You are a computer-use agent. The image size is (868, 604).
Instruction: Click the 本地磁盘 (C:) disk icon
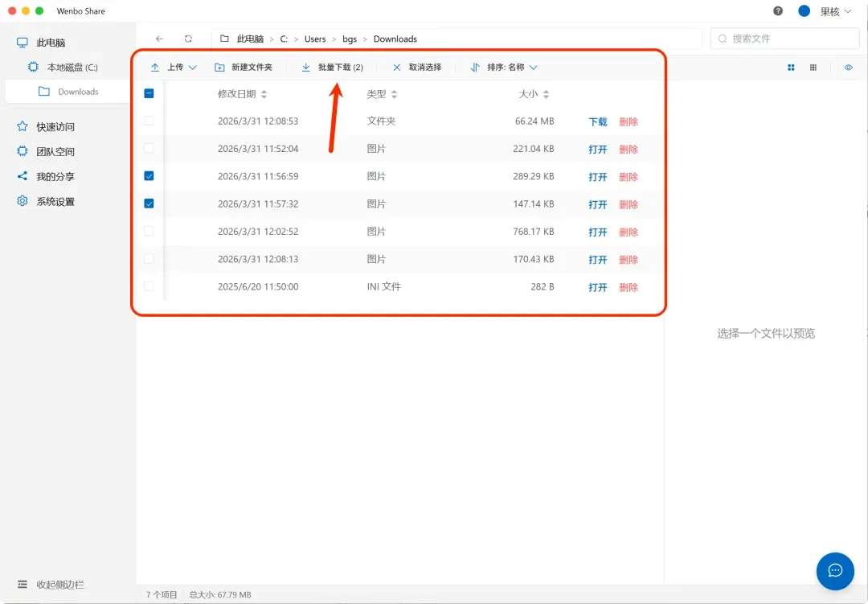click(33, 67)
